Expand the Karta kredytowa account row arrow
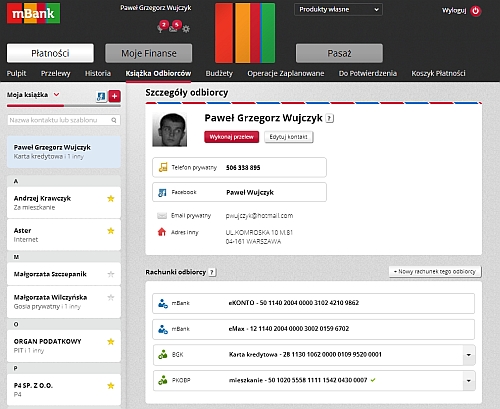The height and width of the screenshot is (409, 500). click(469, 355)
